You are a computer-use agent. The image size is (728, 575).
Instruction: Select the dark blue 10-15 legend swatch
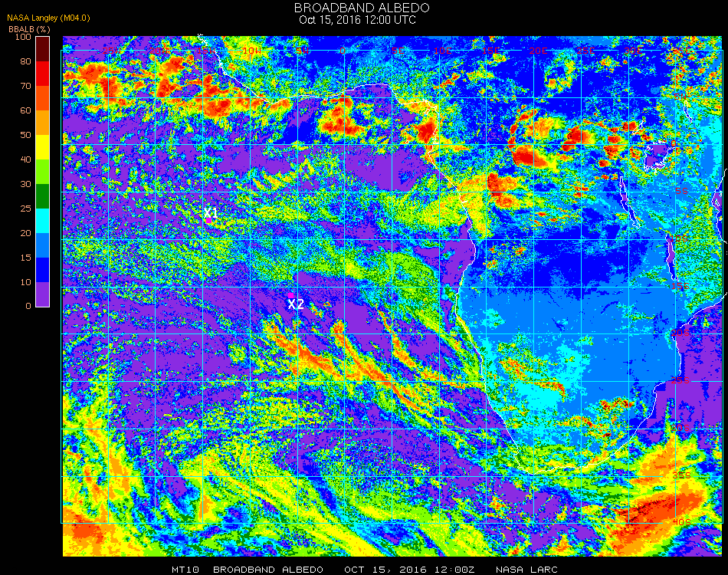click(42, 270)
